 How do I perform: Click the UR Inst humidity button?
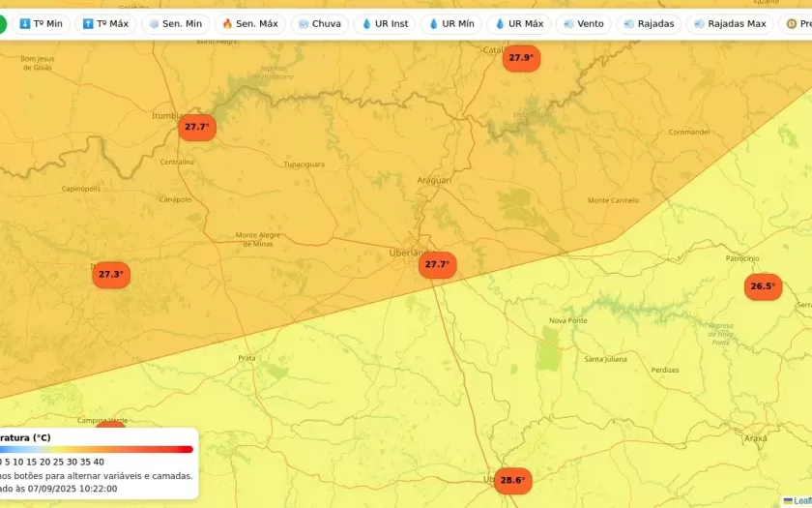(x=384, y=23)
